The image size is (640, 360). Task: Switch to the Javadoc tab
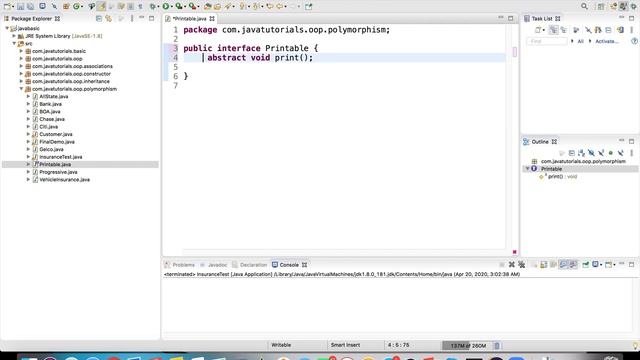[214, 265]
